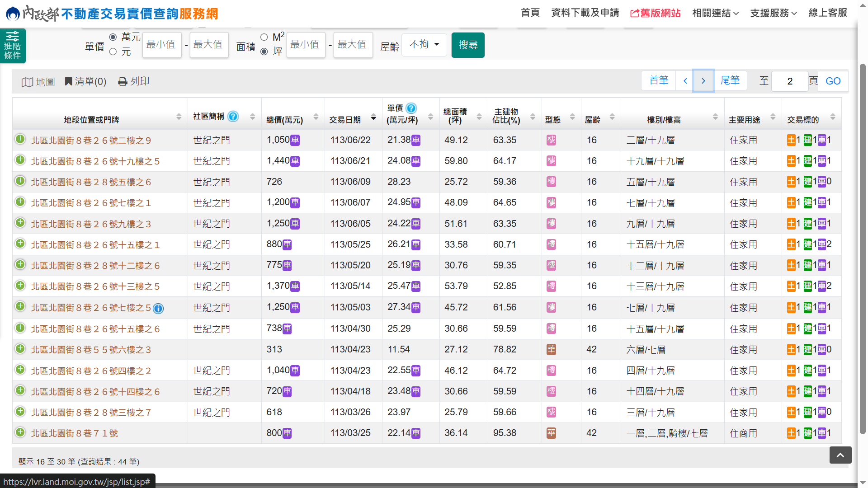Screen dimensions: 868x488
Task: Sort by 主建物佔比(%) column
Action: coord(533,117)
